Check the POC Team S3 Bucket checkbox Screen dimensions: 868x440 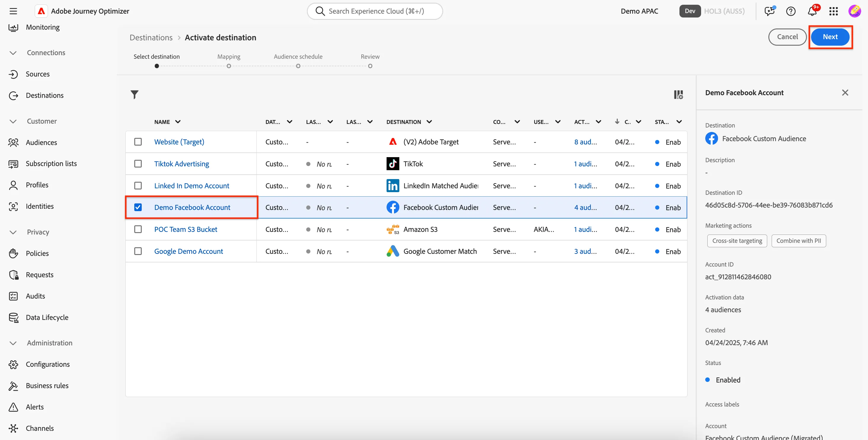138,229
